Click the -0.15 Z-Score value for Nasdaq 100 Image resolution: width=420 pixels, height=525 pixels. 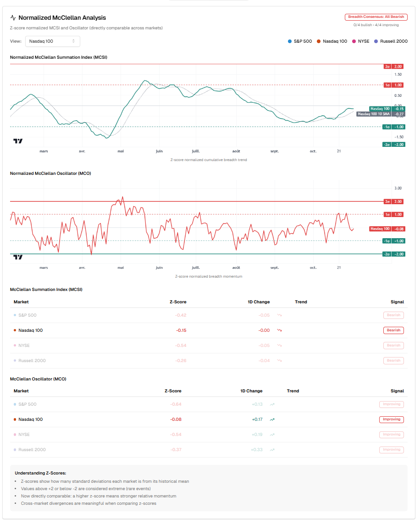[x=181, y=330]
